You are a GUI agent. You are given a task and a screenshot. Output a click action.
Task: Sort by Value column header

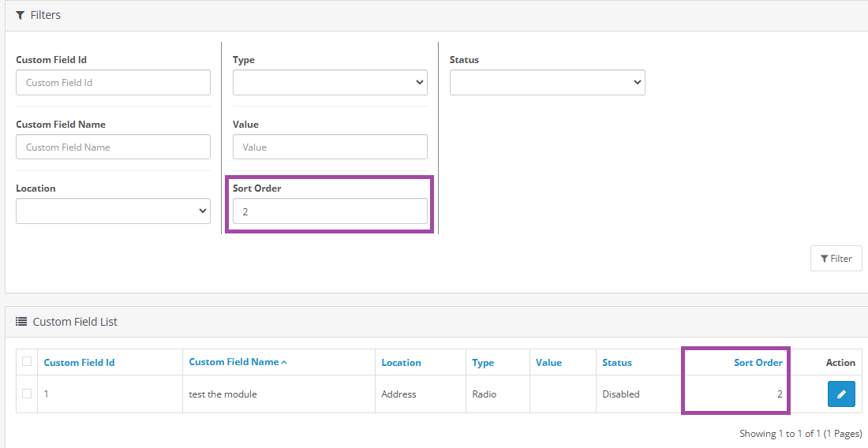tap(548, 363)
